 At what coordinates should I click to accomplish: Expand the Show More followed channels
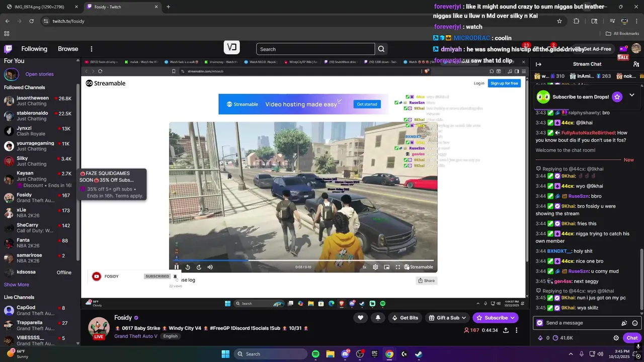[17, 285]
